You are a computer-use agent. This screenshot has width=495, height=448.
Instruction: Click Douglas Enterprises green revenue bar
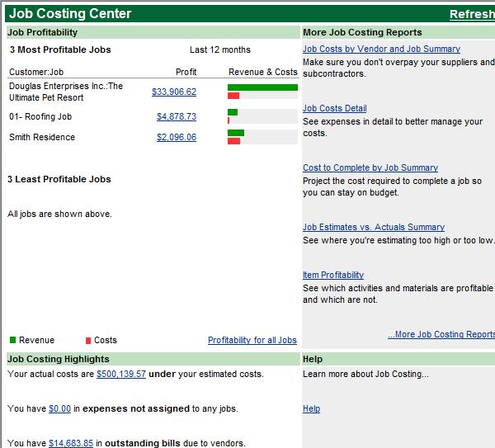[x=262, y=87]
